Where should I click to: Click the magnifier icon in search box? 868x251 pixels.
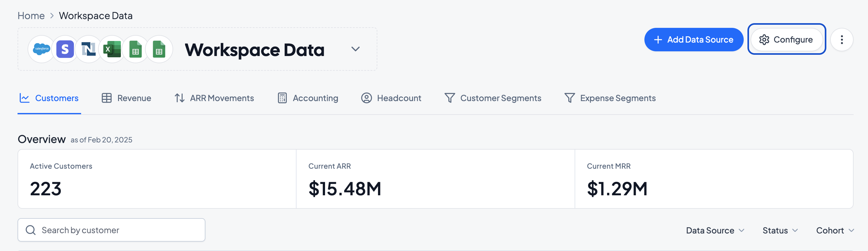pos(31,230)
